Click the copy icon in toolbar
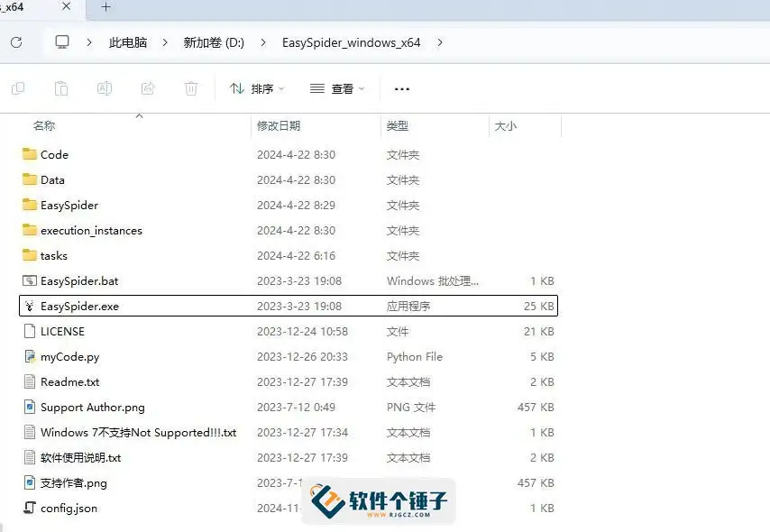Screen dimensions: 770x532 pos(18,88)
